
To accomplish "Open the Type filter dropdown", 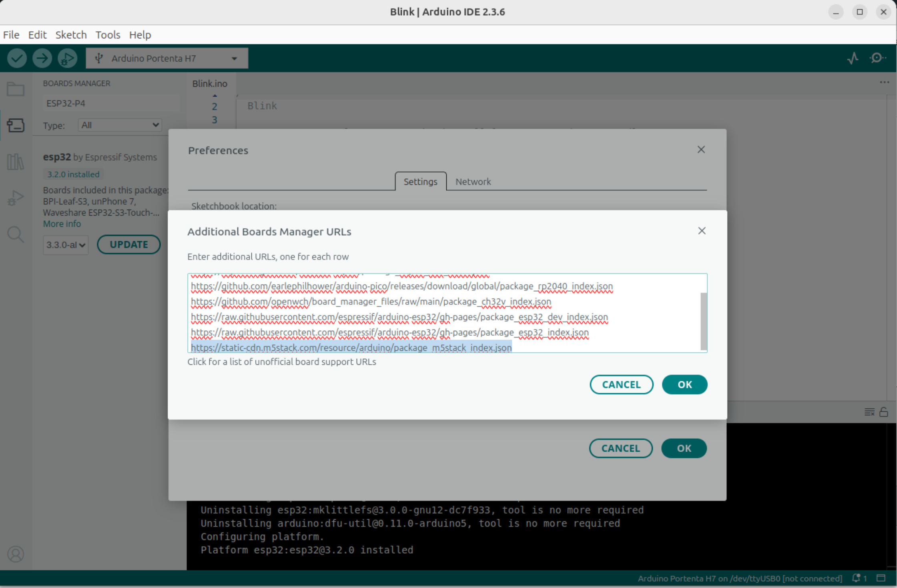I will coord(120,125).
